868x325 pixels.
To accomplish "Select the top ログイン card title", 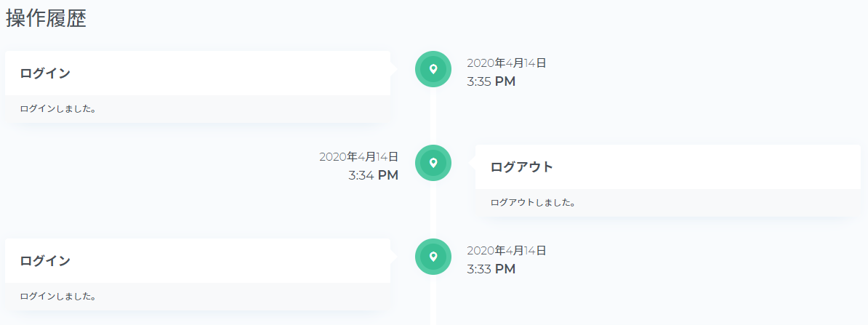I will [45, 73].
